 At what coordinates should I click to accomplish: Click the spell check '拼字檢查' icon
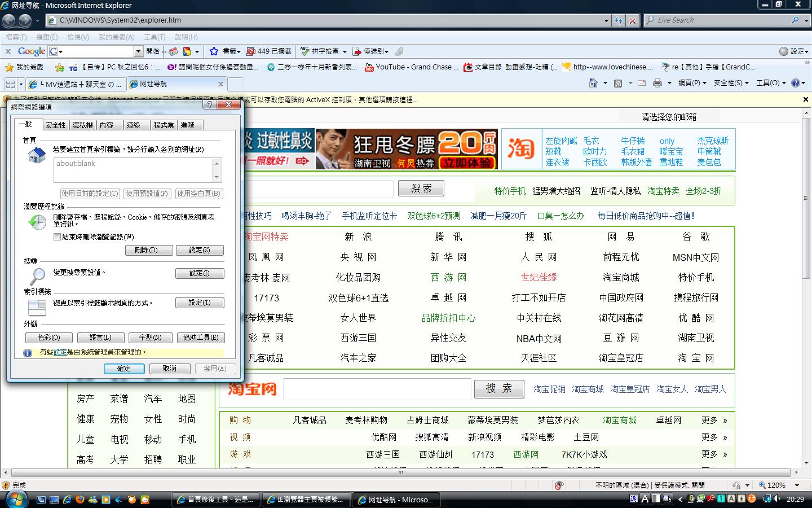[305, 51]
